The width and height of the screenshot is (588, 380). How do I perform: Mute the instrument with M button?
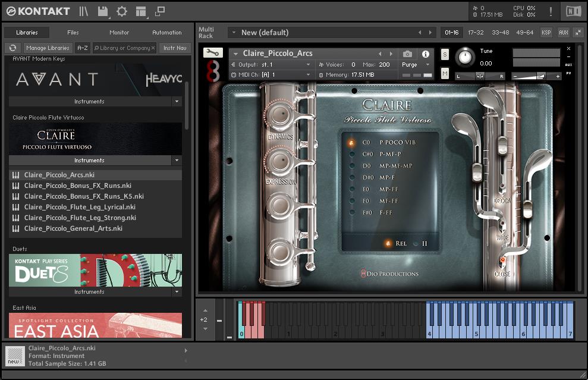(x=445, y=73)
